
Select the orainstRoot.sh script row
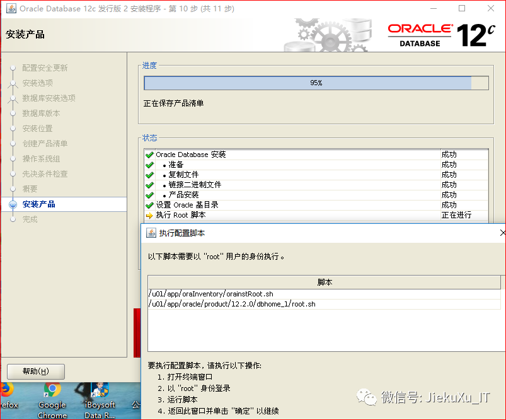[x=325, y=294]
